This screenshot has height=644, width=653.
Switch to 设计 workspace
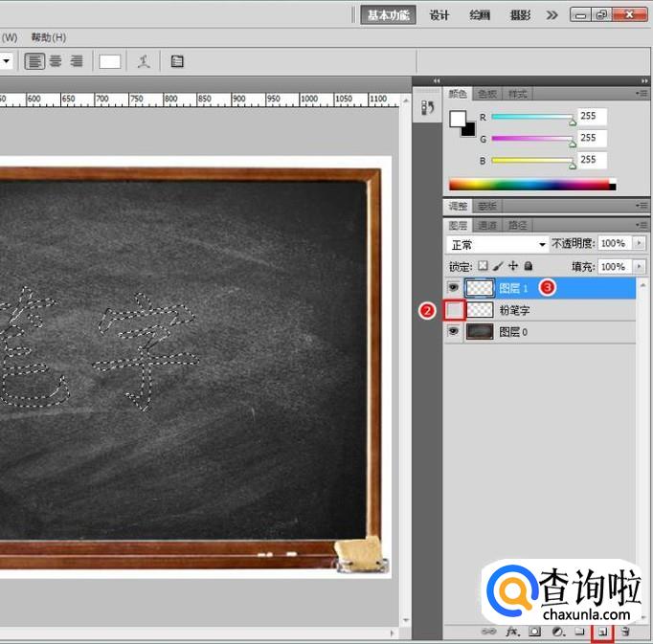click(439, 15)
